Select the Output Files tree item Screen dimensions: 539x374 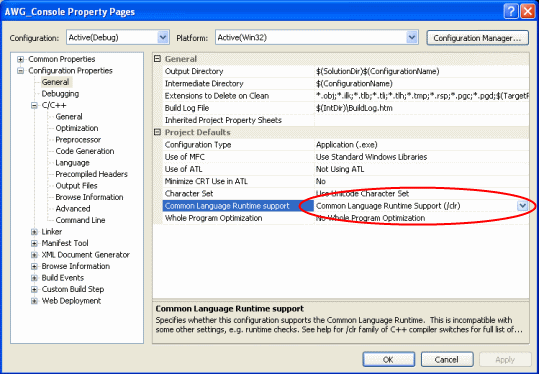click(76, 186)
